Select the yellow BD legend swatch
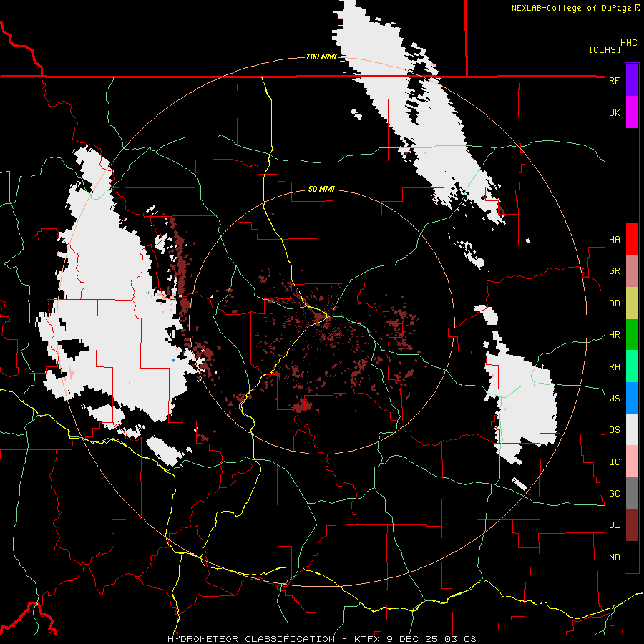 [x=632, y=303]
